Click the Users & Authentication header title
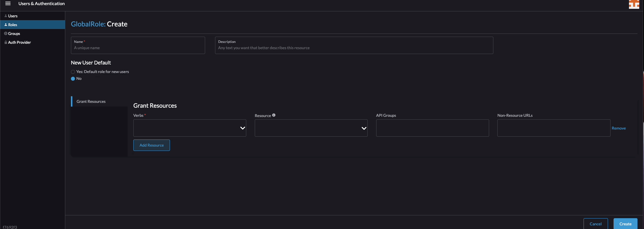 pos(41,4)
